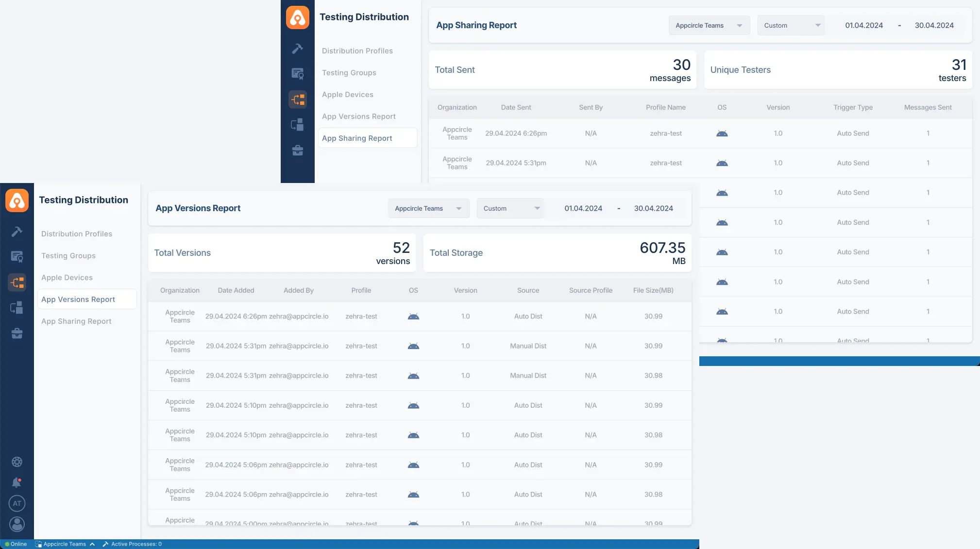Click Appcircle logo in App Versions window
This screenshot has height=549, width=980.
point(17,200)
